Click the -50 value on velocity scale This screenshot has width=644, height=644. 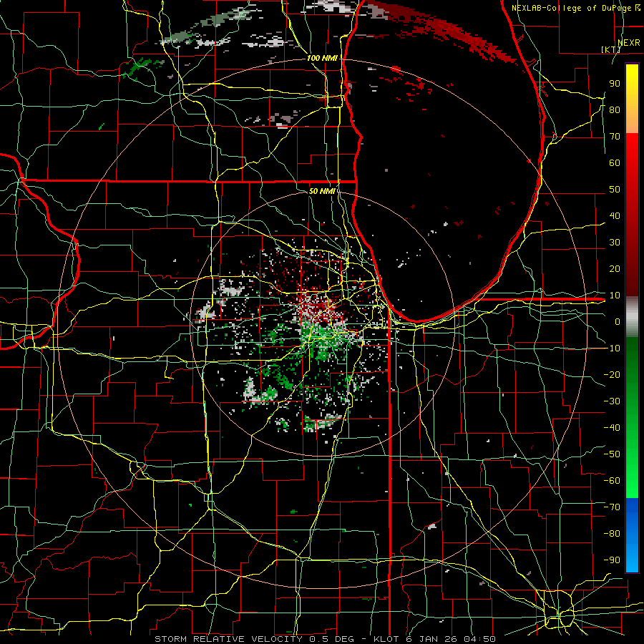click(612, 454)
